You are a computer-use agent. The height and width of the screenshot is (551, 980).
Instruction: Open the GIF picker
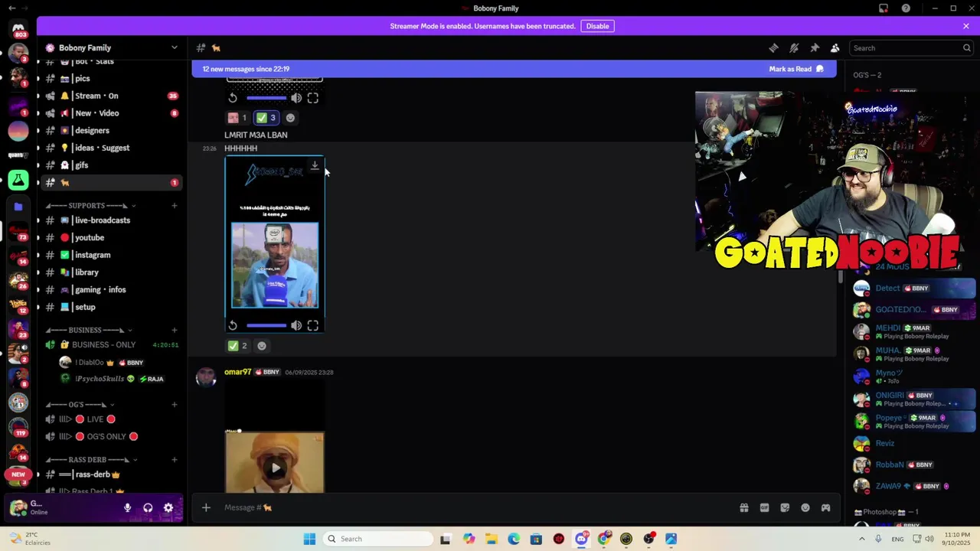click(764, 507)
